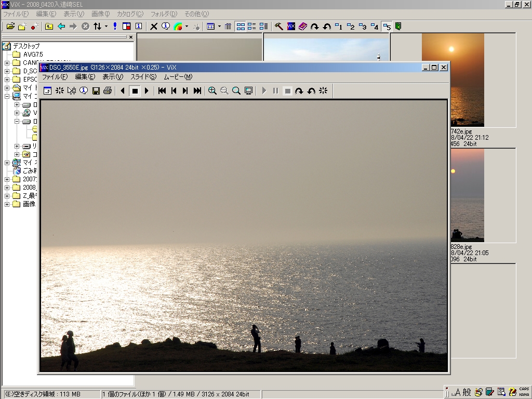
Task: Print the image using the printer icon
Action: click(108, 91)
